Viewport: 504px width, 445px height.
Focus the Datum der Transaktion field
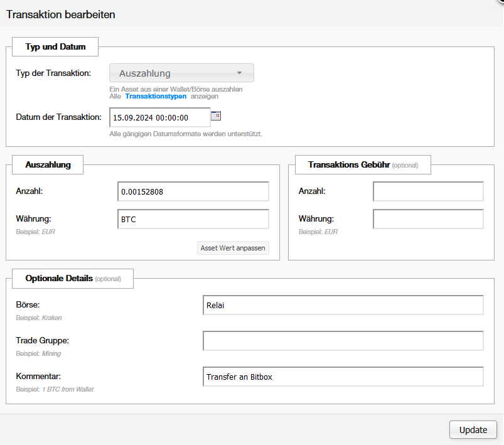[x=160, y=117]
